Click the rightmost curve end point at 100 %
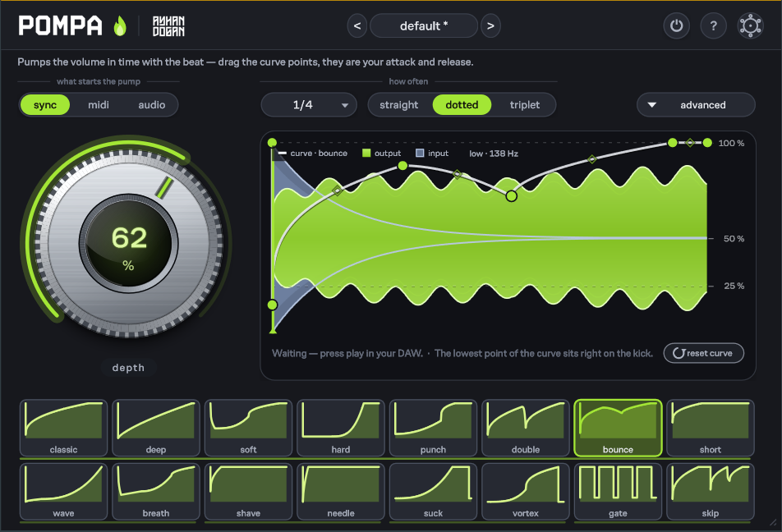Image resolution: width=782 pixels, height=532 pixels. click(707, 143)
